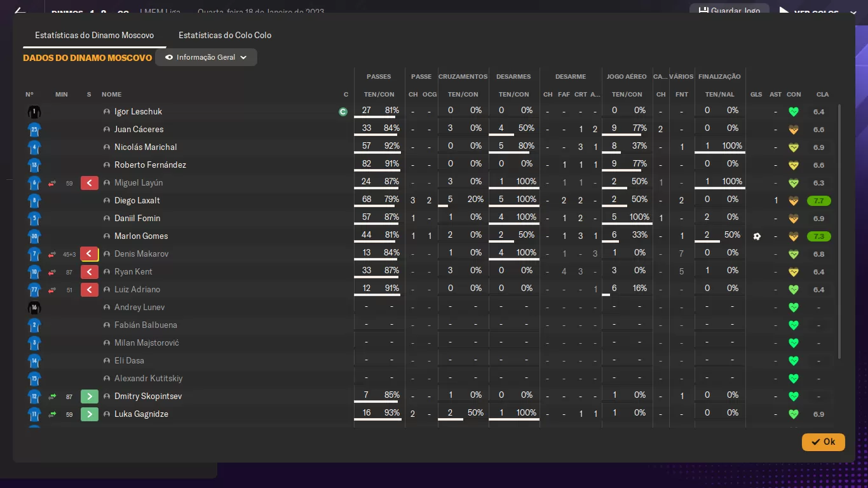868x488 pixels.
Task: Click Juan Cáceres' orange condition heart
Action: click(793, 130)
